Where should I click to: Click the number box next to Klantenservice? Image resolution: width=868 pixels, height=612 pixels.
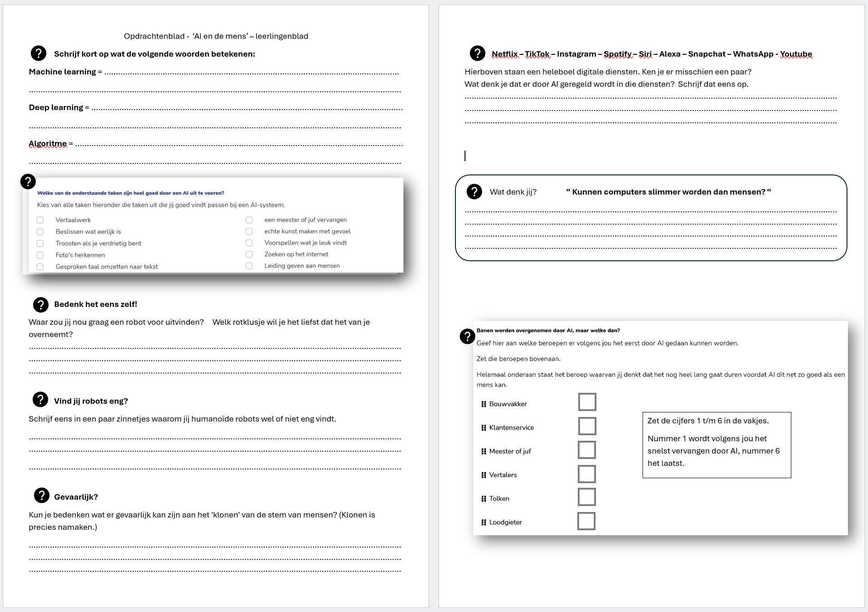point(587,426)
